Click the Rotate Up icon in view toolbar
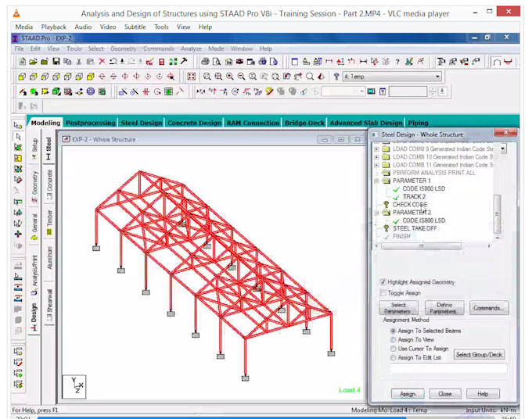The image size is (532, 419). click(102, 77)
